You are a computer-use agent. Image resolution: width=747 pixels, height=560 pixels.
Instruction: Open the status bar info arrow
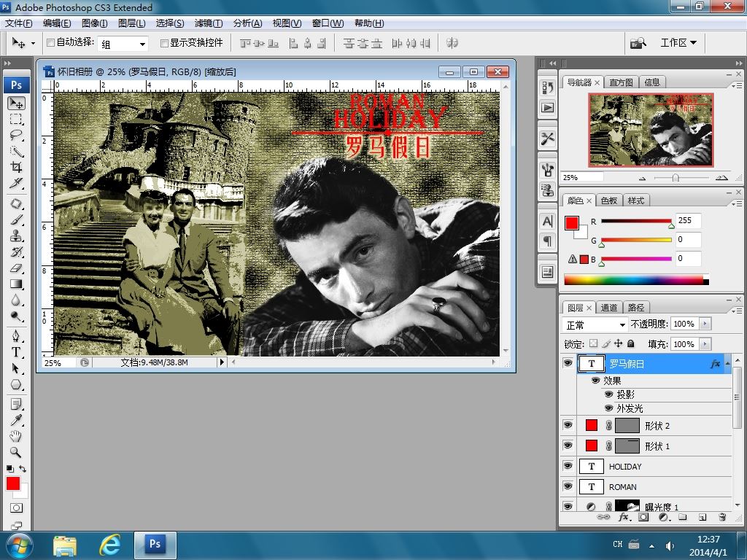click(222, 362)
